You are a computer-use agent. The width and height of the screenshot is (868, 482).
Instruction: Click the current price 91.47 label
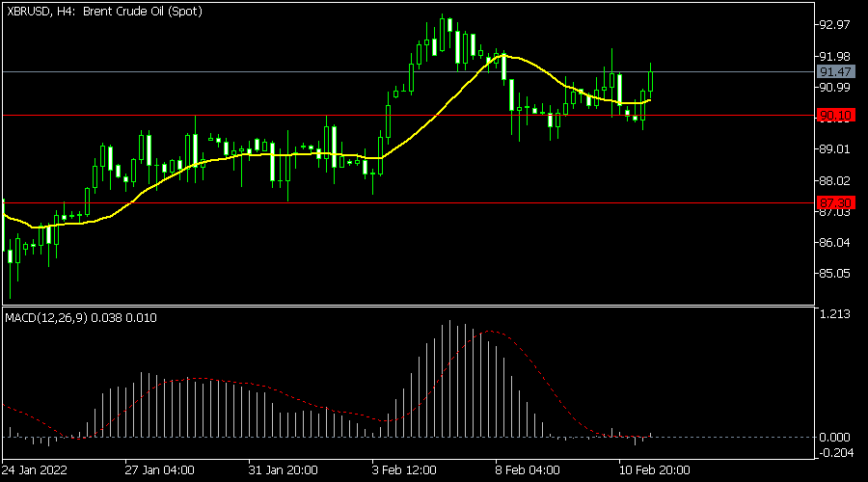point(836,72)
